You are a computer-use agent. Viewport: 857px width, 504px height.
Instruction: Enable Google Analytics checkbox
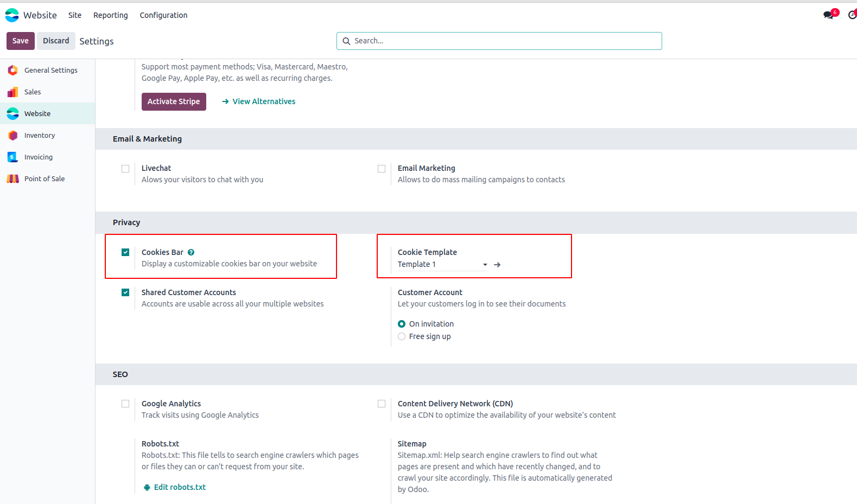point(125,404)
